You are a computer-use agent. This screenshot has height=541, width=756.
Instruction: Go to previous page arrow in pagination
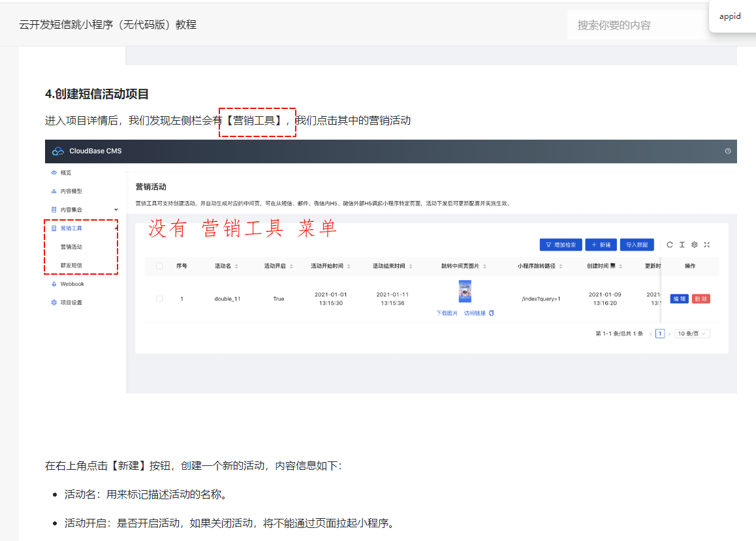point(650,334)
